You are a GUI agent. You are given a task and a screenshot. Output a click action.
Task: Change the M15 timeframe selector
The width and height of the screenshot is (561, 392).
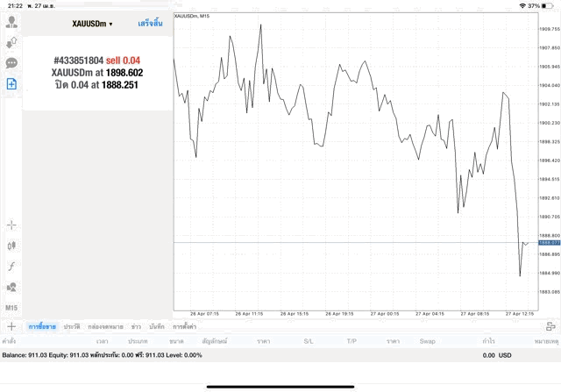click(11, 308)
